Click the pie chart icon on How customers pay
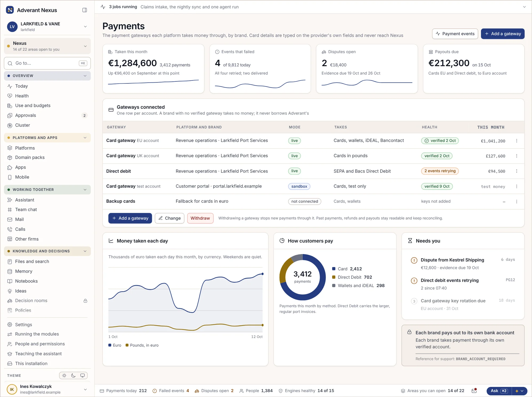This screenshot has height=397, width=532. tap(282, 241)
